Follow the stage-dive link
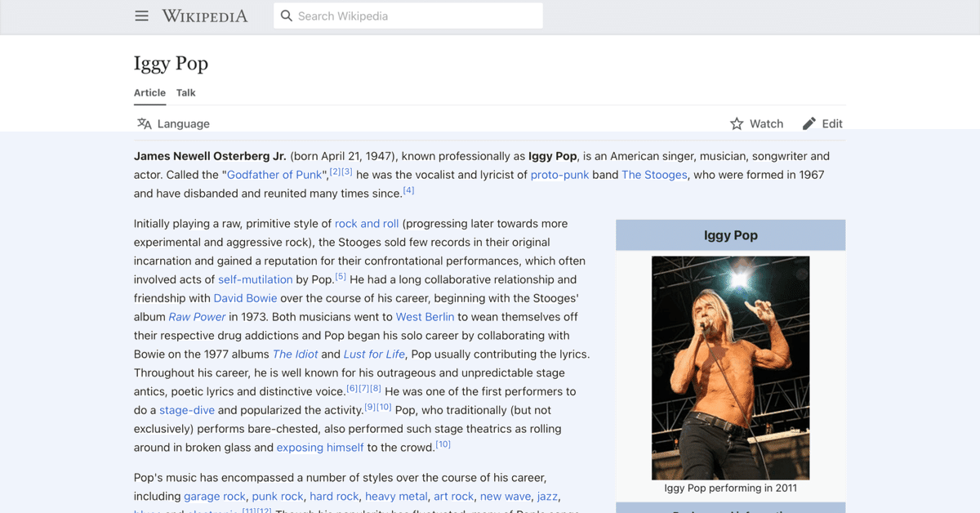The height and width of the screenshot is (513, 980). 186,410
